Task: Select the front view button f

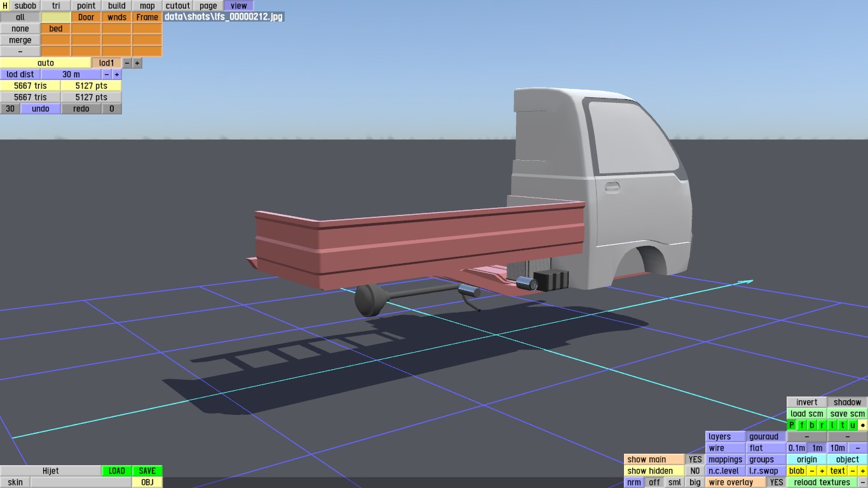Action: tap(802, 425)
